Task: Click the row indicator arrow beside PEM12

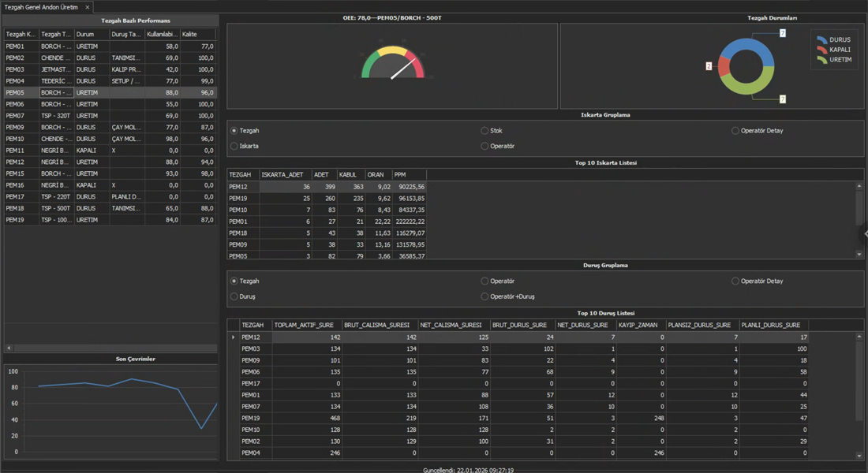Action: tap(233, 337)
